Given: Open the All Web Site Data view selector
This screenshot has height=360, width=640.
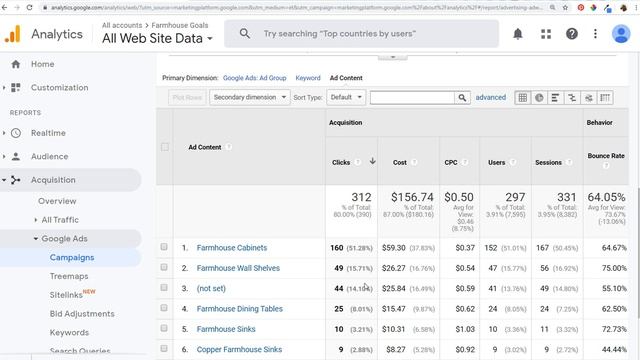Looking at the screenshot, I should (x=158, y=38).
